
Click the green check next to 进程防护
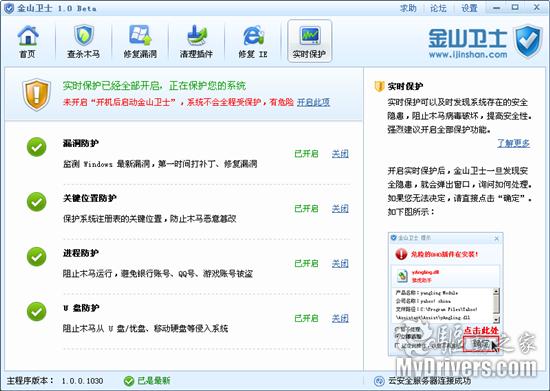point(36,256)
